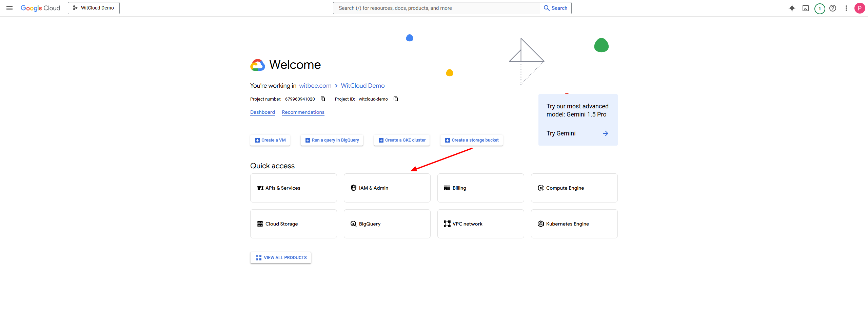868x320 pixels.
Task: Click the project ID witcloud-demo text
Action: point(373,99)
